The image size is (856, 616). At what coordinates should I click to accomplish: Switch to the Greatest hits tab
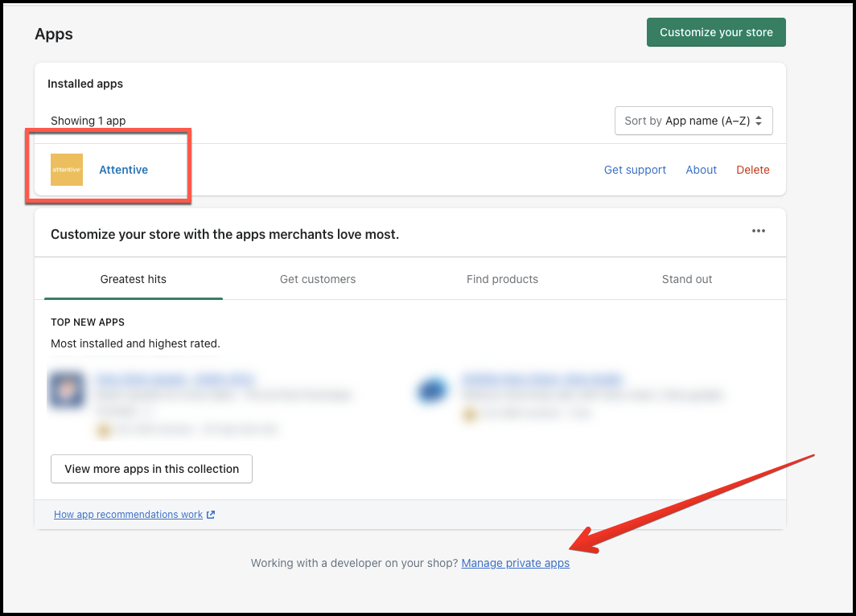coord(134,279)
